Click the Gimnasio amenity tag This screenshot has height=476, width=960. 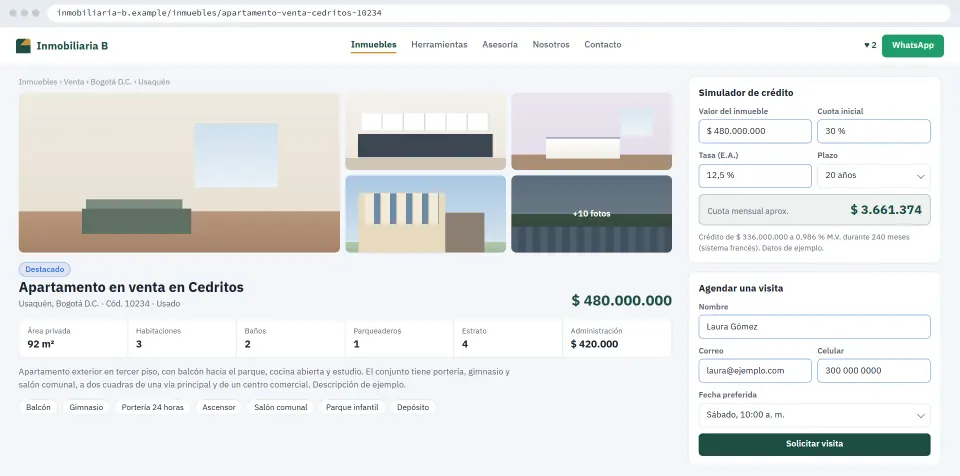[x=86, y=407]
